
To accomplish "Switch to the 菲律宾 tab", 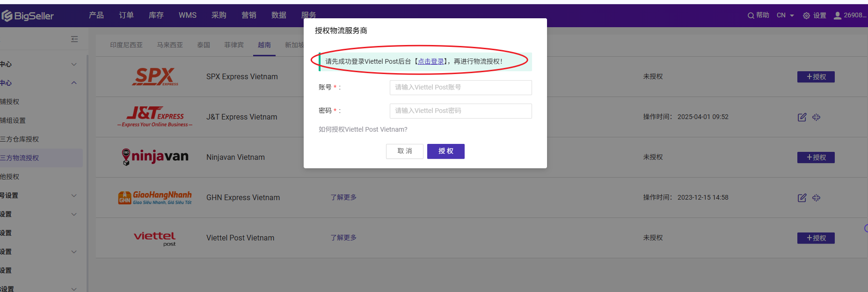I will 234,45.
